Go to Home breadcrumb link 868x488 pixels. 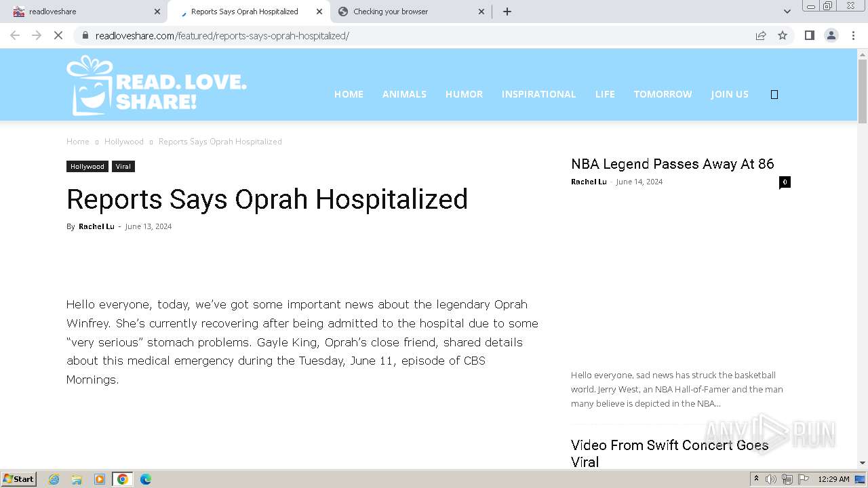point(77,142)
